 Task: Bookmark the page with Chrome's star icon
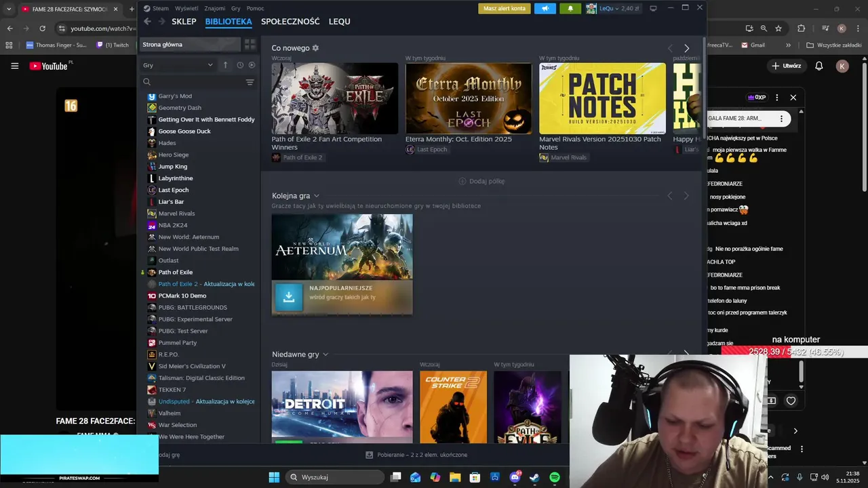[x=778, y=28]
